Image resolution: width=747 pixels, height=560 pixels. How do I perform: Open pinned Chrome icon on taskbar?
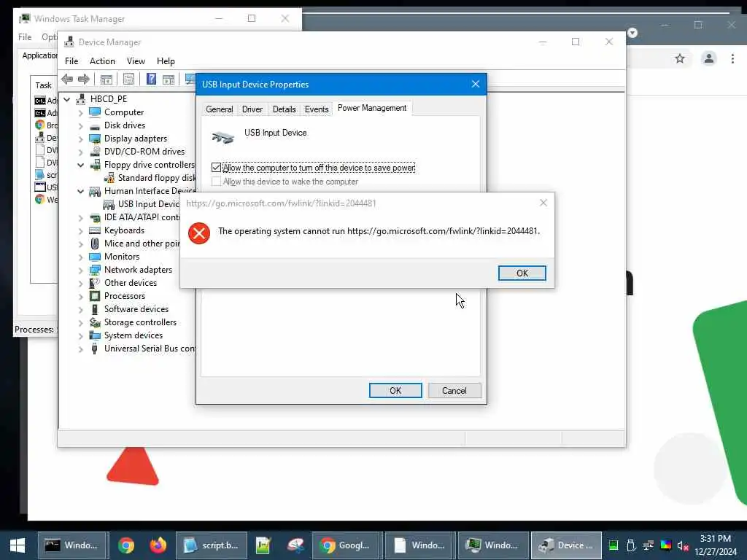click(x=126, y=545)
